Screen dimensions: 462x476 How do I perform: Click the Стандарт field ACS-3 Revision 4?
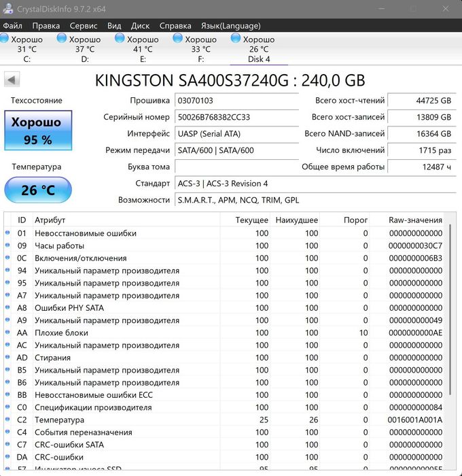tap(315, 184)
